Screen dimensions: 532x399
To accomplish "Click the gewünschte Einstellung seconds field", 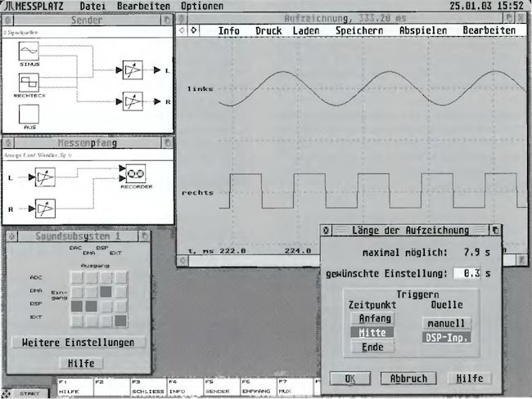I will click(x=465, y=273).
